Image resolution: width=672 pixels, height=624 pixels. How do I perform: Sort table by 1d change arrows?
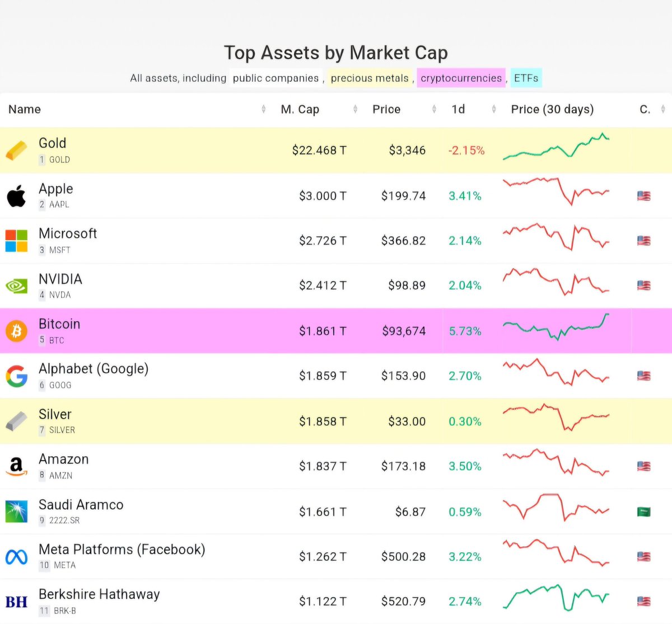494,109
